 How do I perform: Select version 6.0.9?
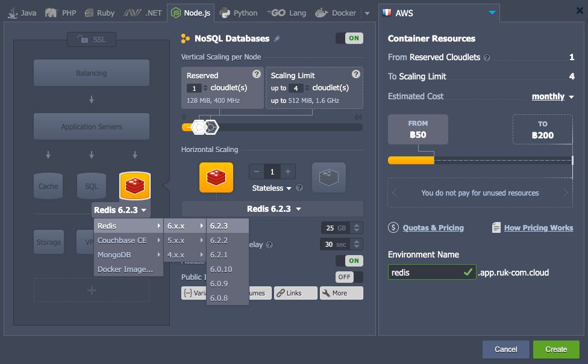coord(228,283)
